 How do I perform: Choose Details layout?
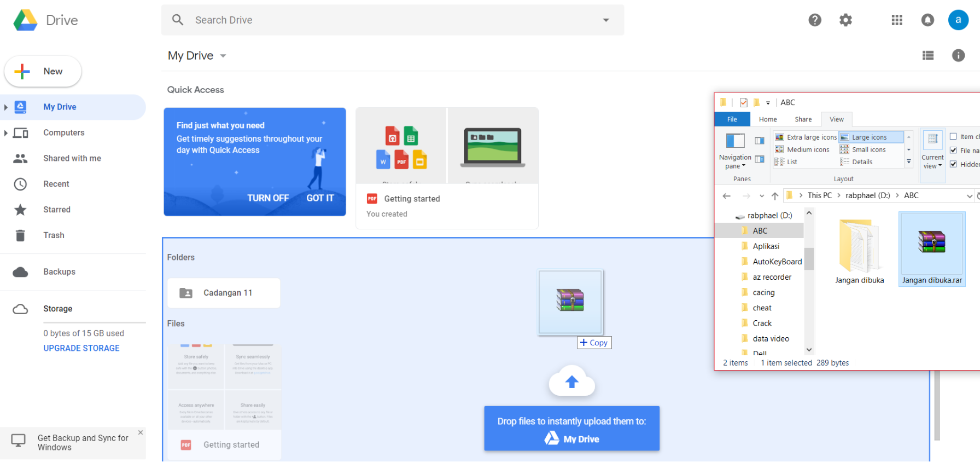click(856, 162)
